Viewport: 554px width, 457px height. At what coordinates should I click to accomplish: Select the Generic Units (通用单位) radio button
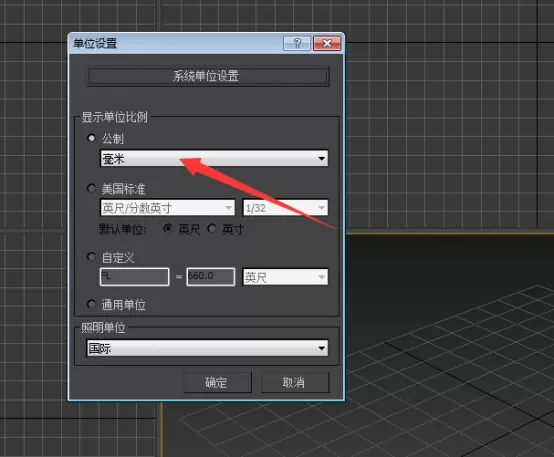(91, 304)
